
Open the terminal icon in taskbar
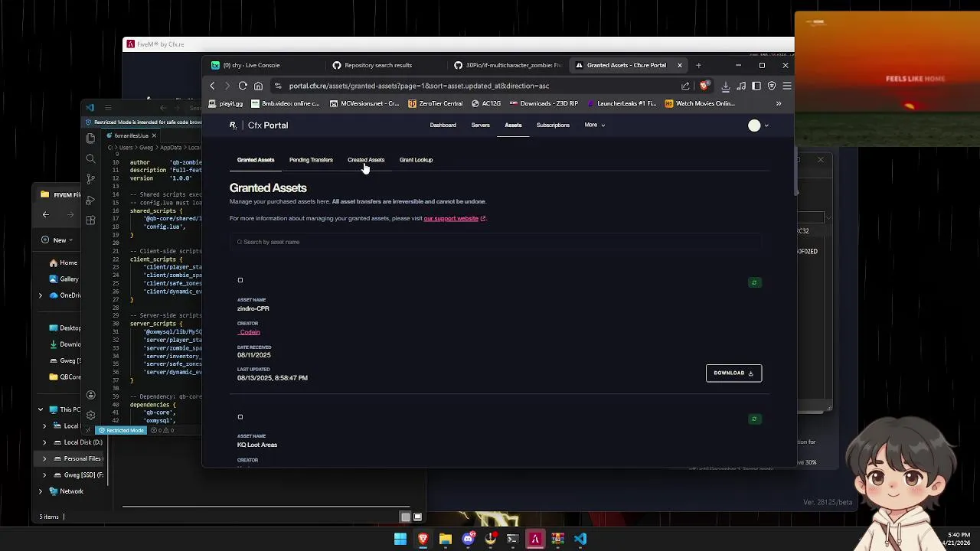pos(512,539)
